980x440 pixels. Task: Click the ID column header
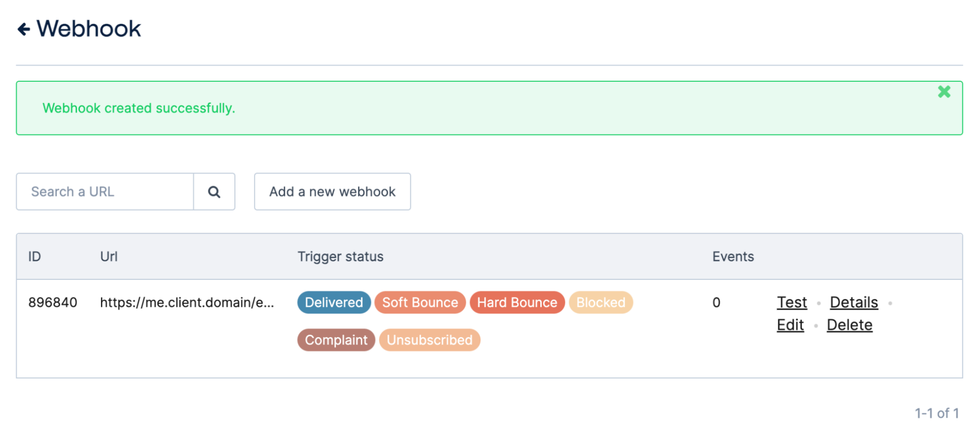(34, 257)
